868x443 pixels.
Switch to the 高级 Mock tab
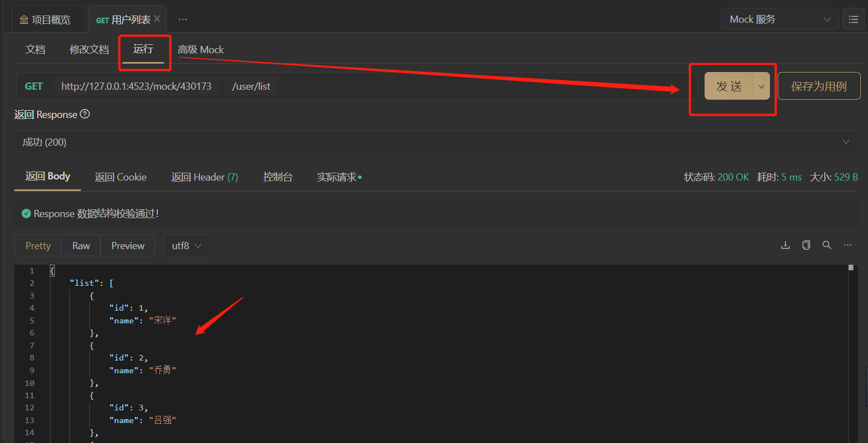click(x=201, y=49)
